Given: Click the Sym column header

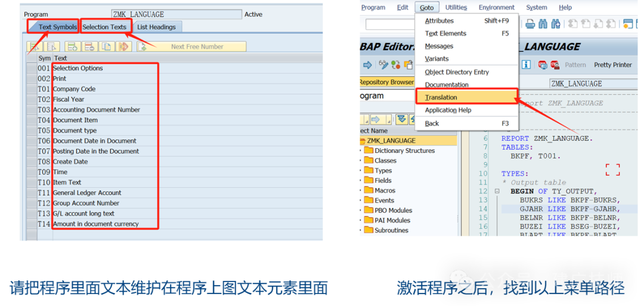Looking at the screenshot, I should pyautogui.click(x=44, y=58).
